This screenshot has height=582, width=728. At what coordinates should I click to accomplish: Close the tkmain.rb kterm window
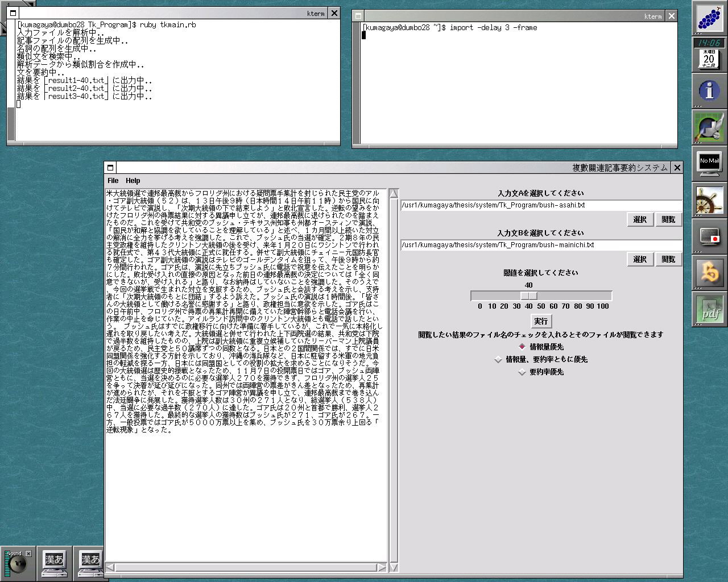(x=334, y=14)
